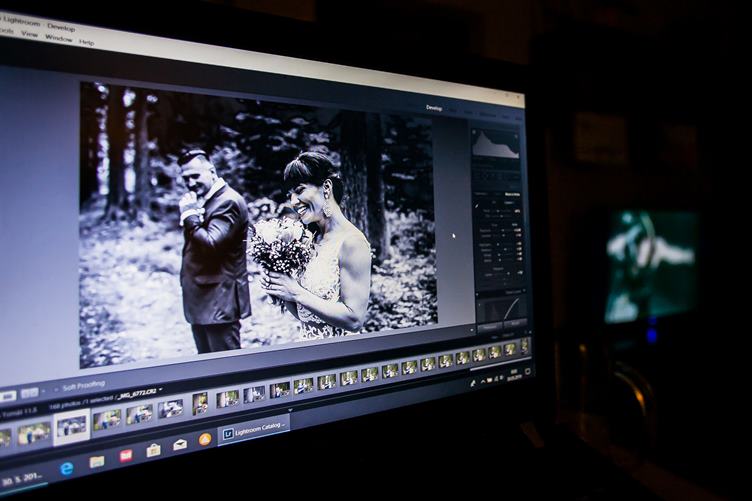Screen dimensions: 752x501
Task: Open the Window menu
Action: [x=59, y=38]
